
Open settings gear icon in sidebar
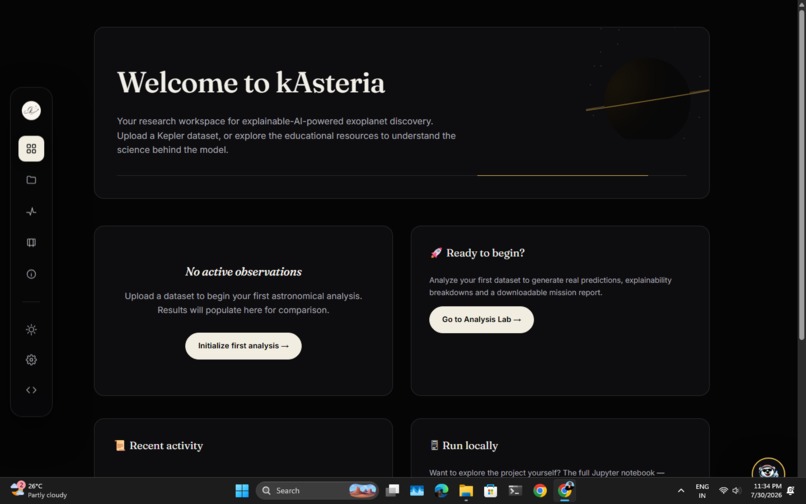click(31, 360)
